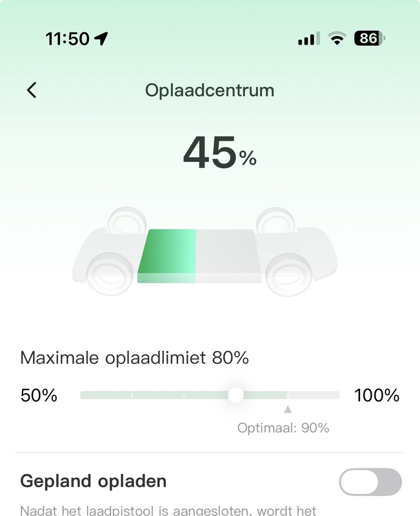Tap the back arrow to leave Oplaadcentrum

coord(32,90)
